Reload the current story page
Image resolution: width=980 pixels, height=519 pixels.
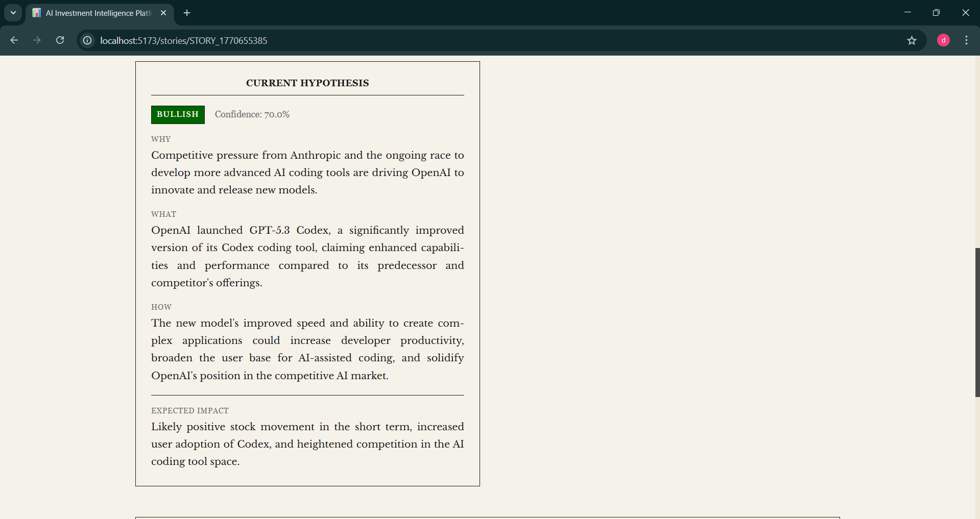pos(60,40)
